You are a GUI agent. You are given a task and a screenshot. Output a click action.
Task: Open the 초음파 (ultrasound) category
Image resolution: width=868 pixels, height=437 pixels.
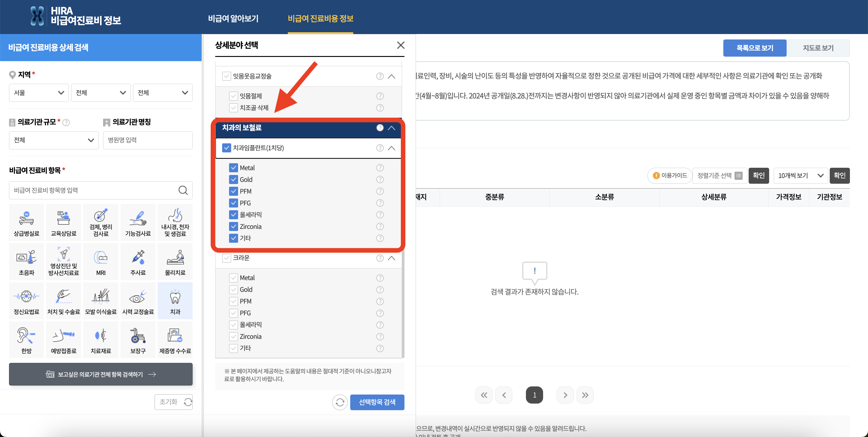(x=26, y=261)
